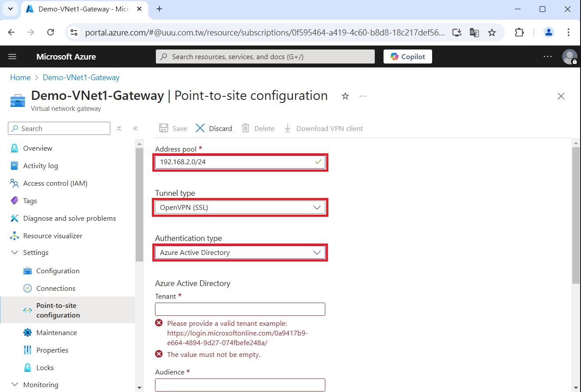Click the Microsoft Azure logo text
Image resolution: width=581 pixels, height=392 pixels.
[x=66, y=57]
